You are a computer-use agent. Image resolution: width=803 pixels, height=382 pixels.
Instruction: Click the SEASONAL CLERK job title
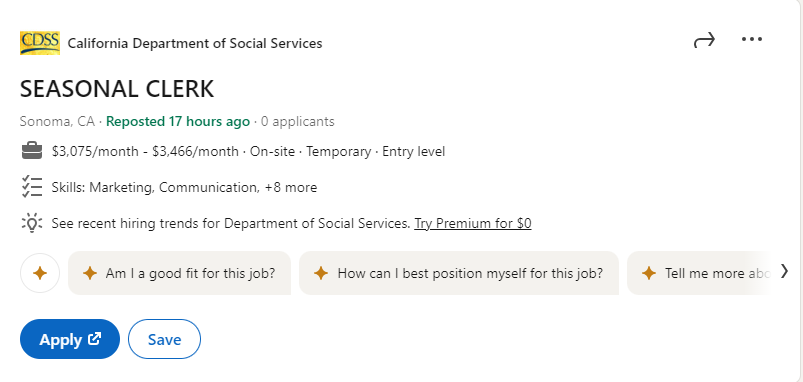pyautogui.click(x=117, y=89)
